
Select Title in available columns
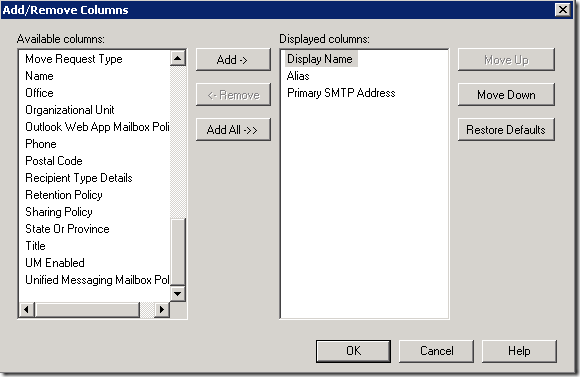(36, 246)
